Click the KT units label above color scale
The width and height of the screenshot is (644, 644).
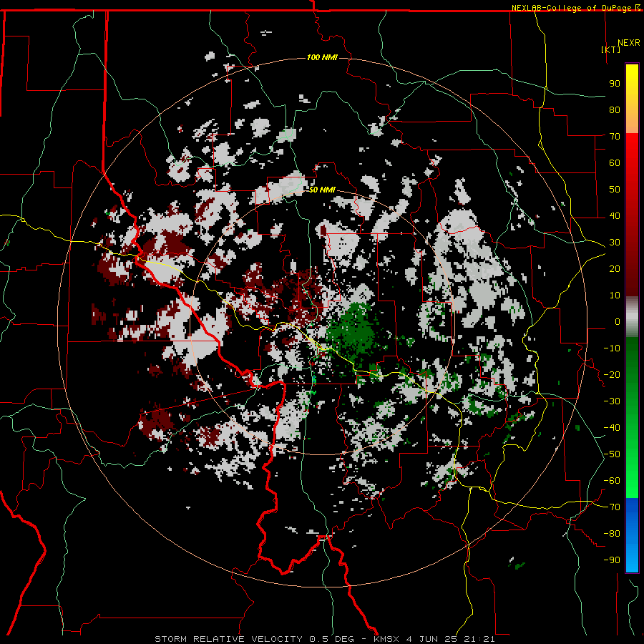[x=611, y=49]
